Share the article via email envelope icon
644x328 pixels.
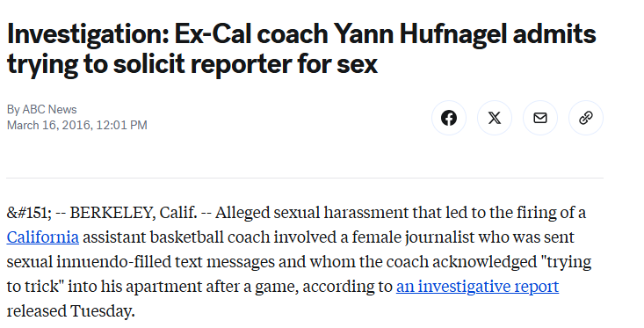[x=540, y=118]
